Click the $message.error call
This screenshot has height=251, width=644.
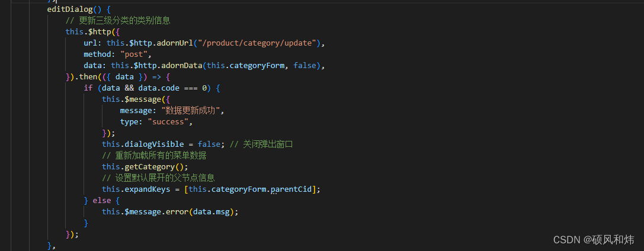[170, 212]
